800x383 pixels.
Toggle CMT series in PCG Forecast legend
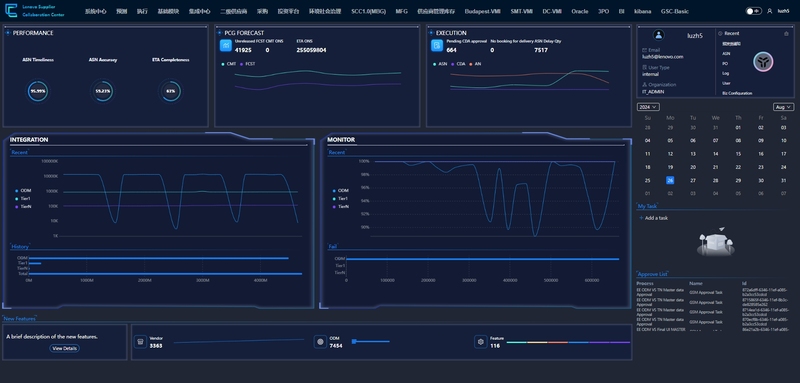point(229,64)
